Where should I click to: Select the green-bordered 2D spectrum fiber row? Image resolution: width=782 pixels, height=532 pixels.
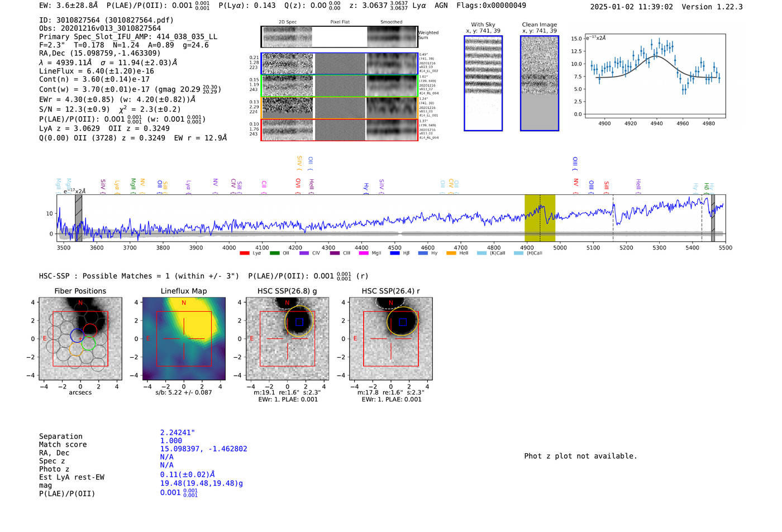(339, 86)
